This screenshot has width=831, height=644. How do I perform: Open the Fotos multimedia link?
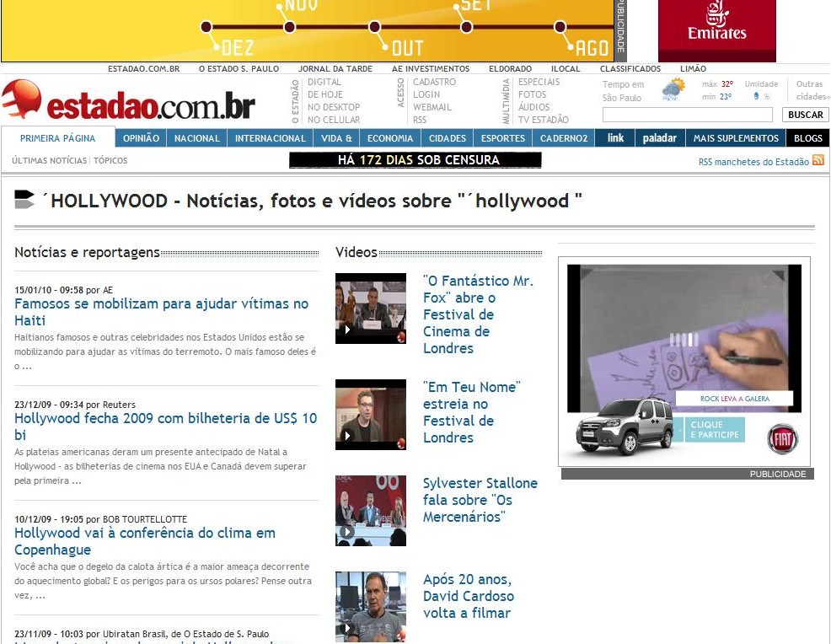(532, 94)
